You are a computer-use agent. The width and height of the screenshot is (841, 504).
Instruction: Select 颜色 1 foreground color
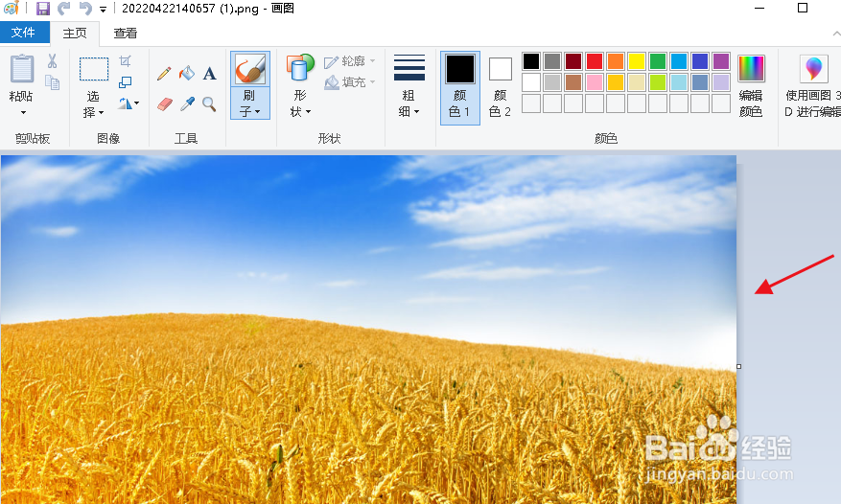460,88
